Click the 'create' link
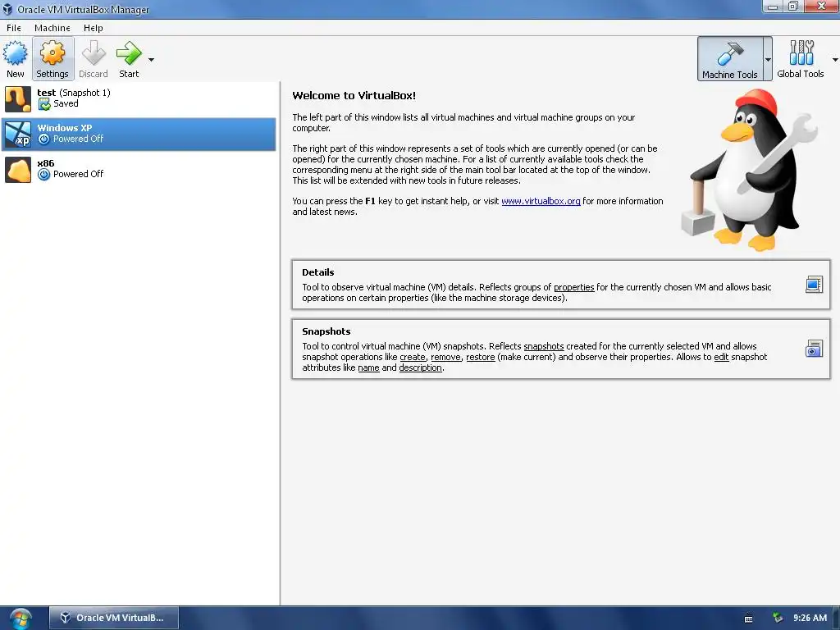The height and width of the screenshot is (630, 840). (413, 357)
